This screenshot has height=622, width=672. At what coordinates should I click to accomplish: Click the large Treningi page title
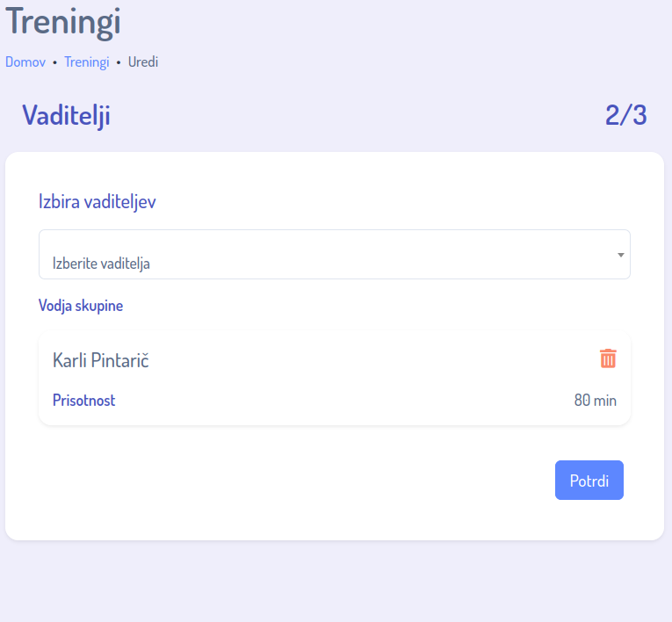[63, 21]
